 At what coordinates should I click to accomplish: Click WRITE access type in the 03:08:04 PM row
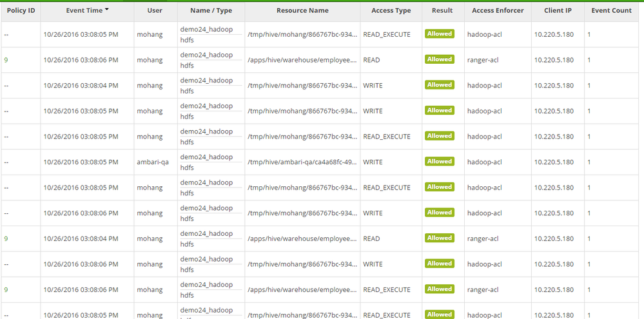coord(373,86)
